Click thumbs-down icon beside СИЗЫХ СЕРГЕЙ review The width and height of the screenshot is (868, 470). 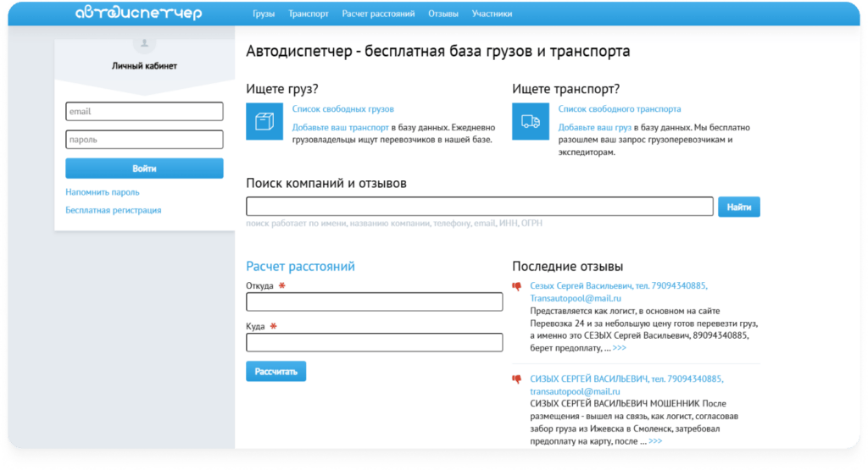517,379
